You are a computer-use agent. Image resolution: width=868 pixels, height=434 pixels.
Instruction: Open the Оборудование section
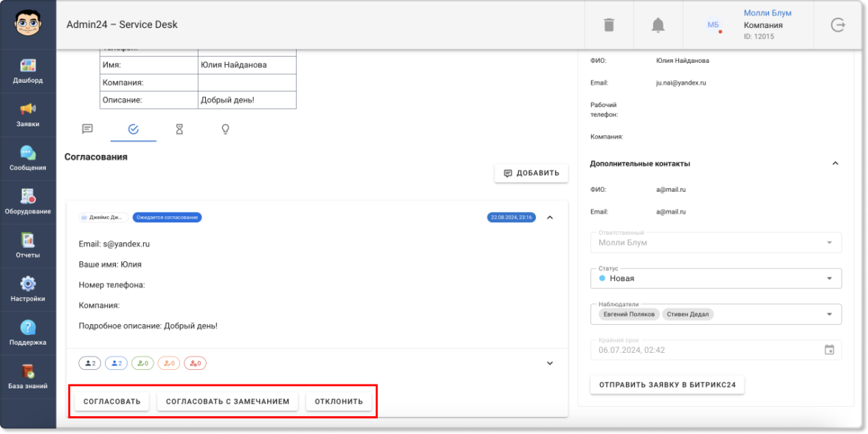[x=28, y=202]
